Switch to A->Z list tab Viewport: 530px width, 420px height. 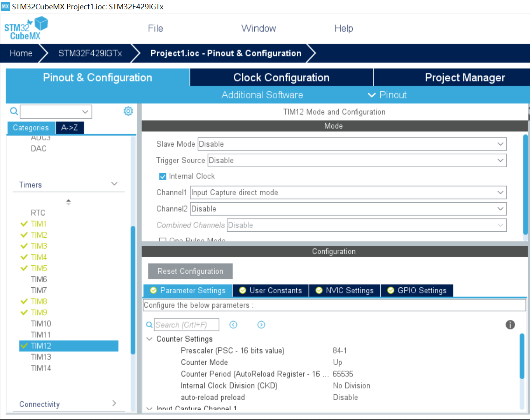[70, 128]
